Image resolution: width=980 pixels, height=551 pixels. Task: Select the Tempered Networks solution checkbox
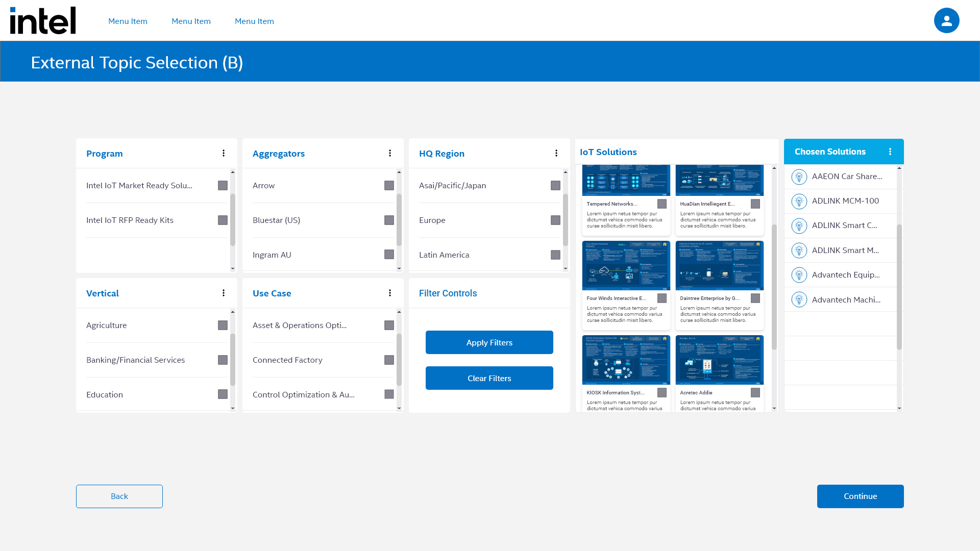coord(662,204)
